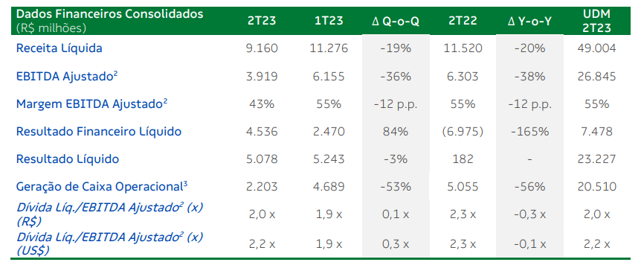Click the Dívida Líq./EBITDA Ajustado (US$) label
Screen dimensions: 644x268
[109, 243]
